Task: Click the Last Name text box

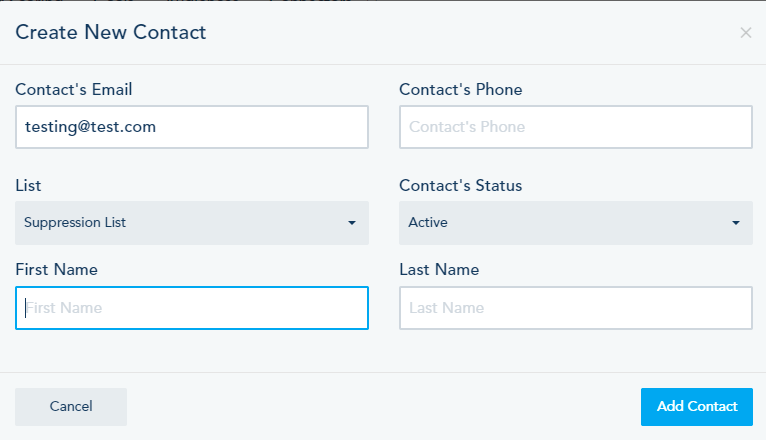Action: [x=575, y=308]
